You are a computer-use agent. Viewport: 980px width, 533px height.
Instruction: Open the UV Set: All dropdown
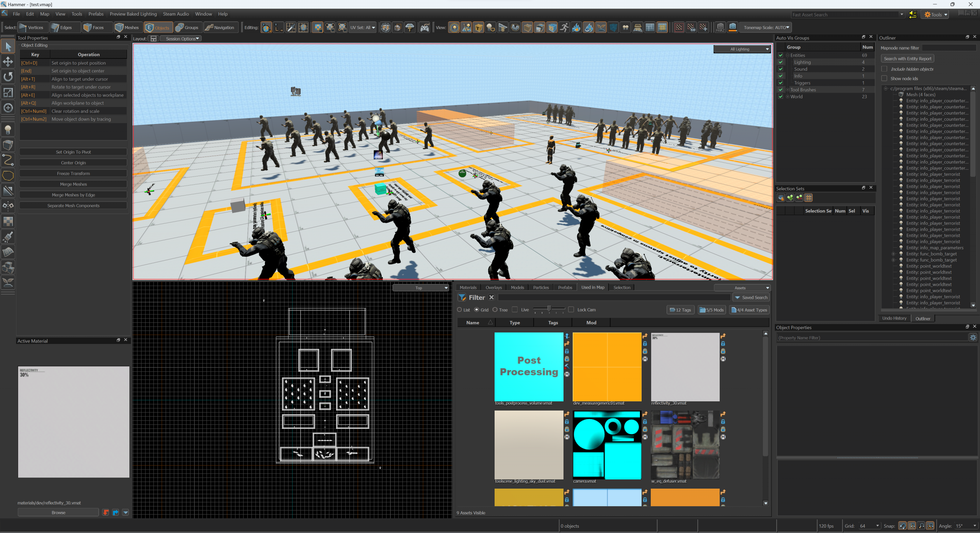click(x=363, y=28)
